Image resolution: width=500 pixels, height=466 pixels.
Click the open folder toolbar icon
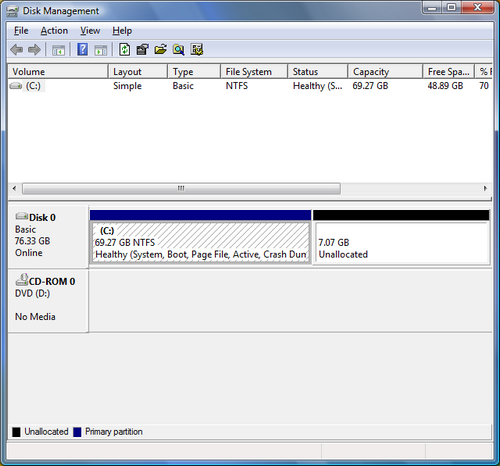pyautogui.click(x=161, y=50)
